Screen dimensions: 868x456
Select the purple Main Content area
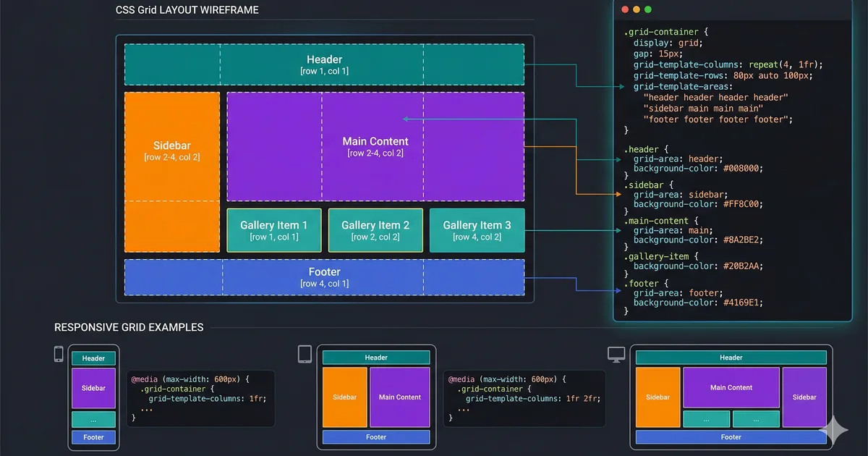click(x=375, y=146)
